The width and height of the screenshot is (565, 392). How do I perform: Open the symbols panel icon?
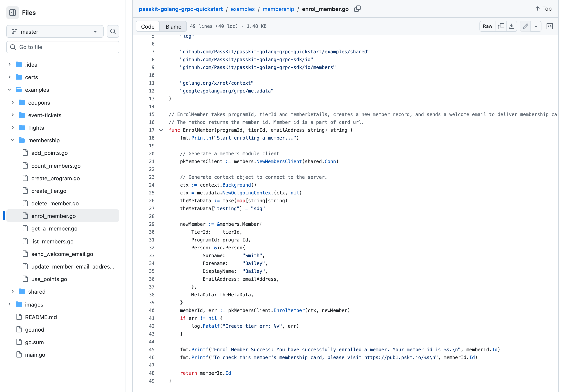pos(550,26)
